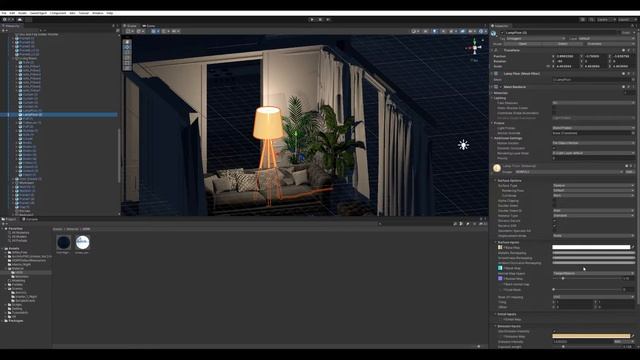Select the View hand tool in scene overlay
This screenshot has width=640, height=360.
127,42
